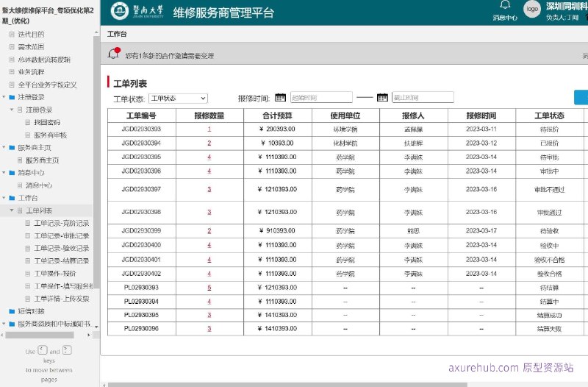Open calendar icon for 截止时间

pyautogui.click(x=382, y=98)
